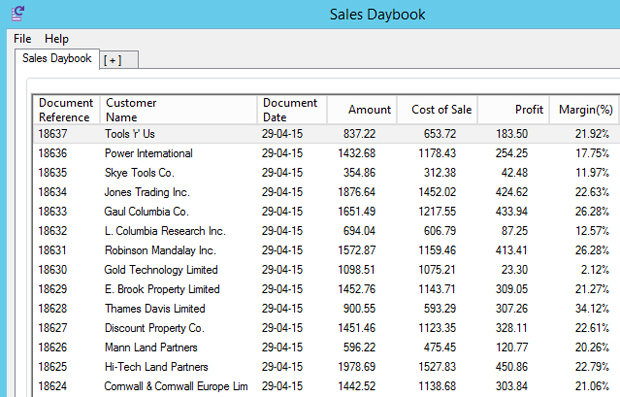620x397 pixels.
Task: Select document reference 18636
Action: [53, 153]
